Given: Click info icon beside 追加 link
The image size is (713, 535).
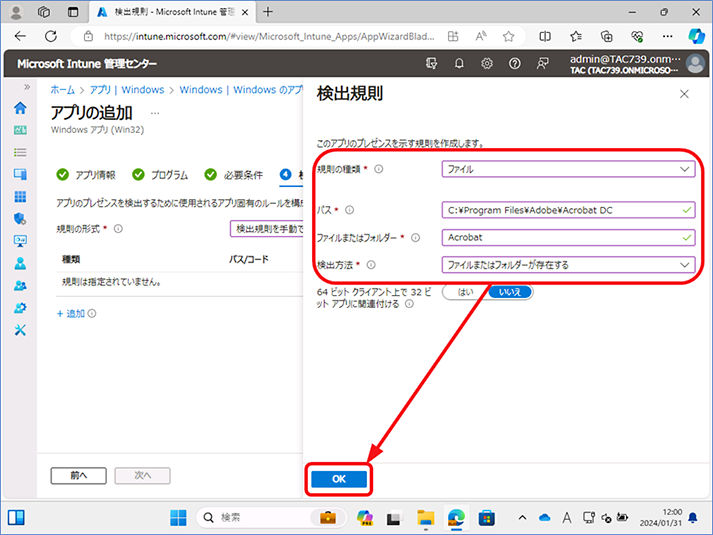Looking at the screenshot, I should [92, 314].
